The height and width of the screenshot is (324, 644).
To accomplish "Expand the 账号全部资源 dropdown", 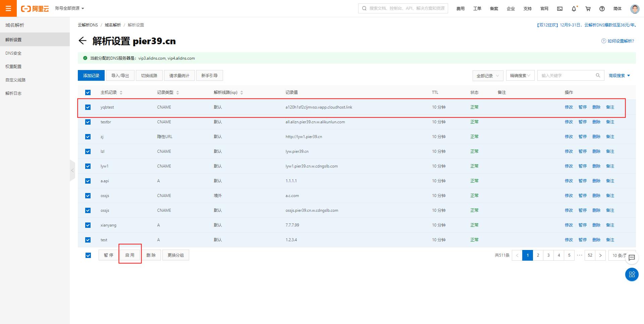I will click(x=70, y=8).
